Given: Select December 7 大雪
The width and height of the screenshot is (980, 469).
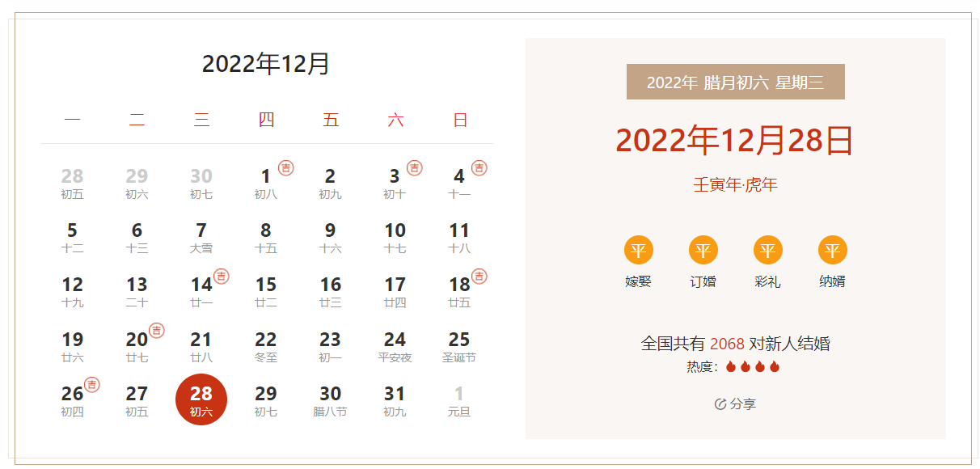Looking at the screenshot, I should coord(201,238).
